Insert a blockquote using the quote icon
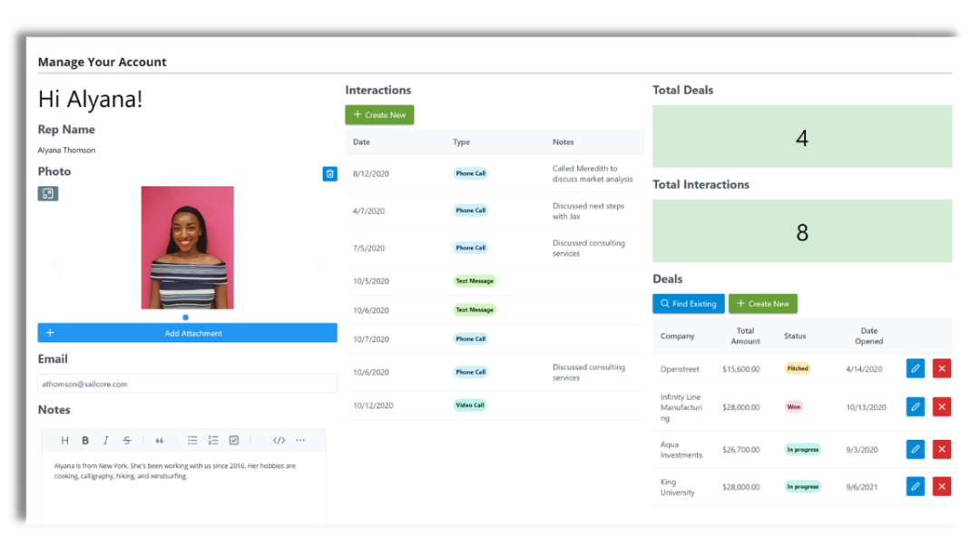 [x=160, y=440]
